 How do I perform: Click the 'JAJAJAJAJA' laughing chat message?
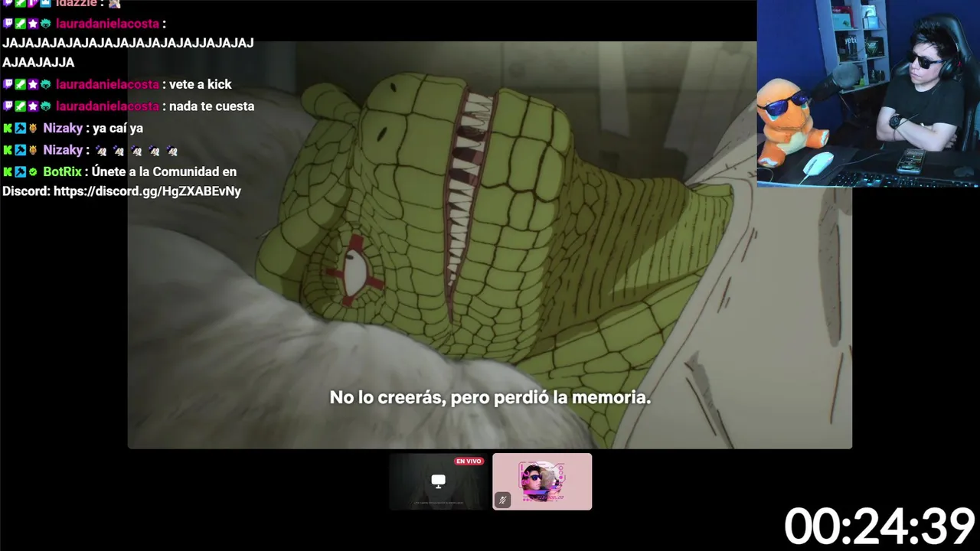click(128, 53)
